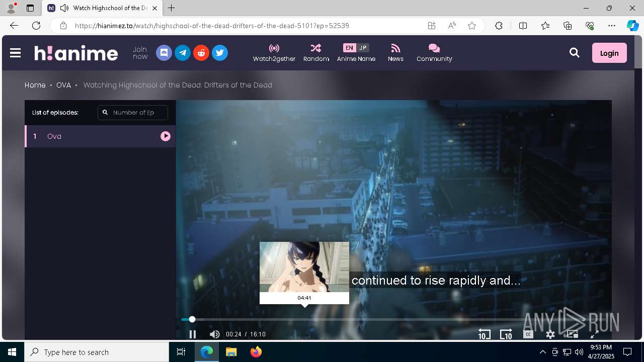Mute the video volume
This screenshot has height=362, width=644.
(x=214, y=334)
